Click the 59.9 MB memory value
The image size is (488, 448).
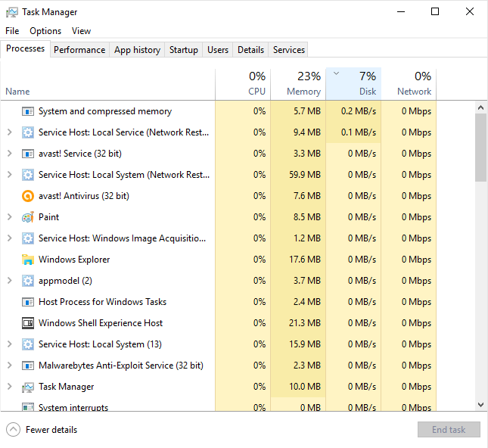coord(305,175)
